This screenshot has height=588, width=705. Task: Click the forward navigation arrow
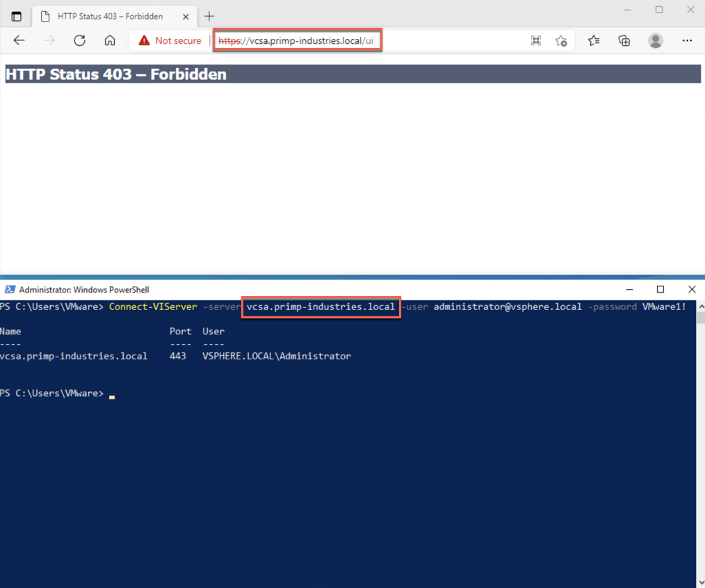tap(48, 40)
